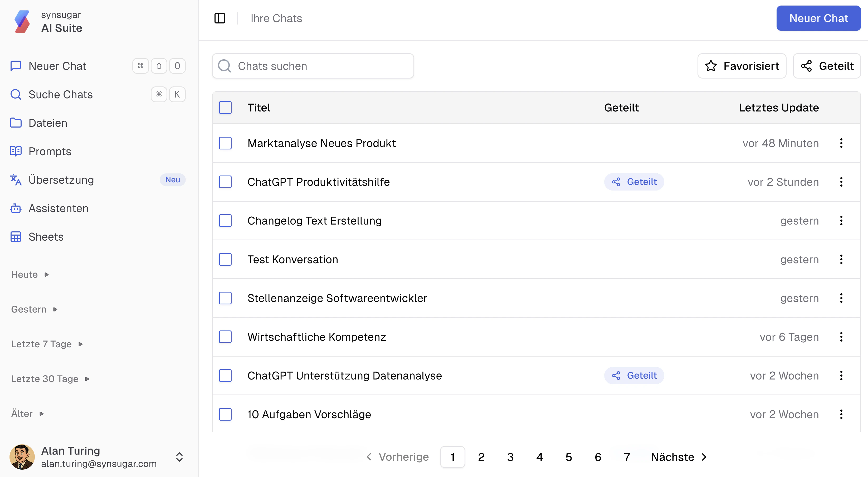Expand the Letzte 7 Tage group
Screen dimensions: 868x477
(x=46, y=344)
